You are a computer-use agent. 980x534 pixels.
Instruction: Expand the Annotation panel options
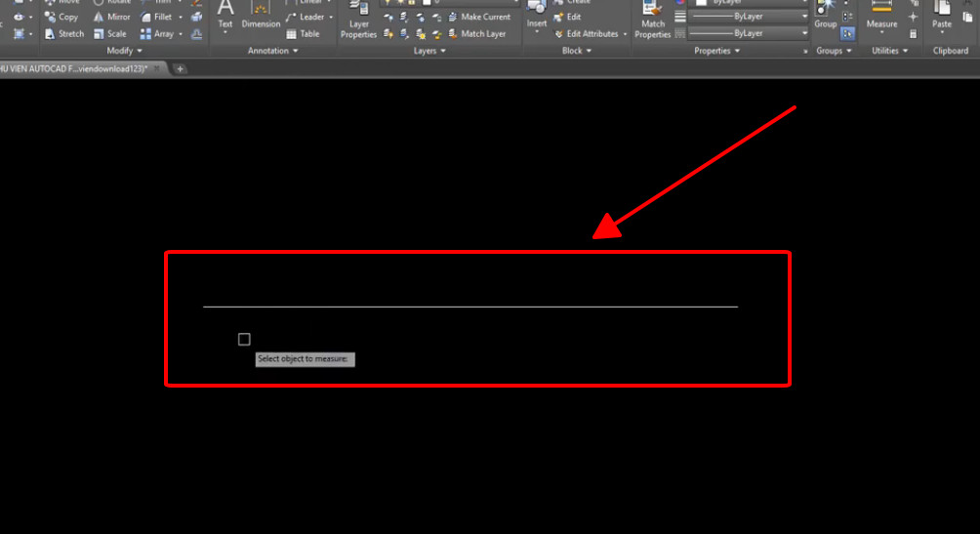[272, 51]
